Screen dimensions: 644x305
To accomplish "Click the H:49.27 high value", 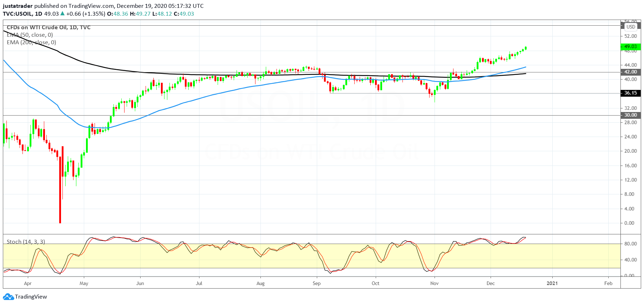I will tap(140, 14).
